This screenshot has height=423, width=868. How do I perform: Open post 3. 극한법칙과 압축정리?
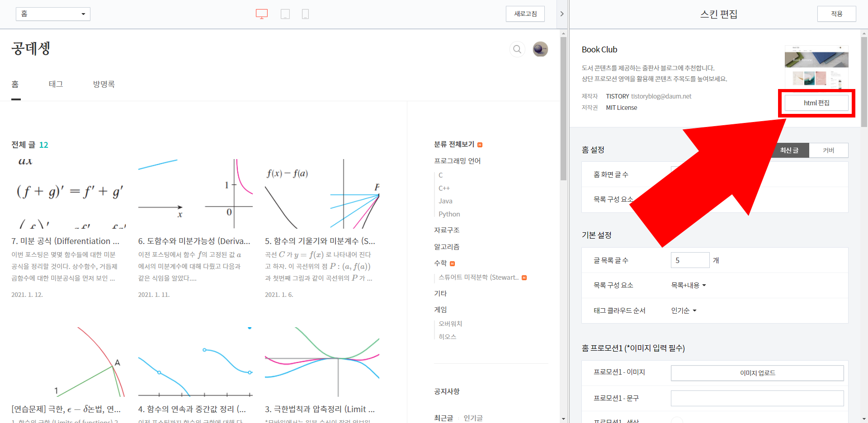click(320, 409)
